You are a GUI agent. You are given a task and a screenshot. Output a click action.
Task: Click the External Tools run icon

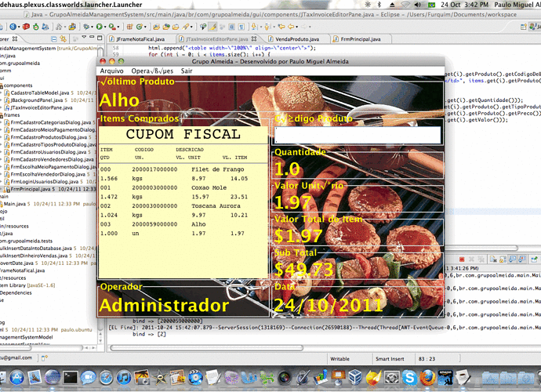112,27
